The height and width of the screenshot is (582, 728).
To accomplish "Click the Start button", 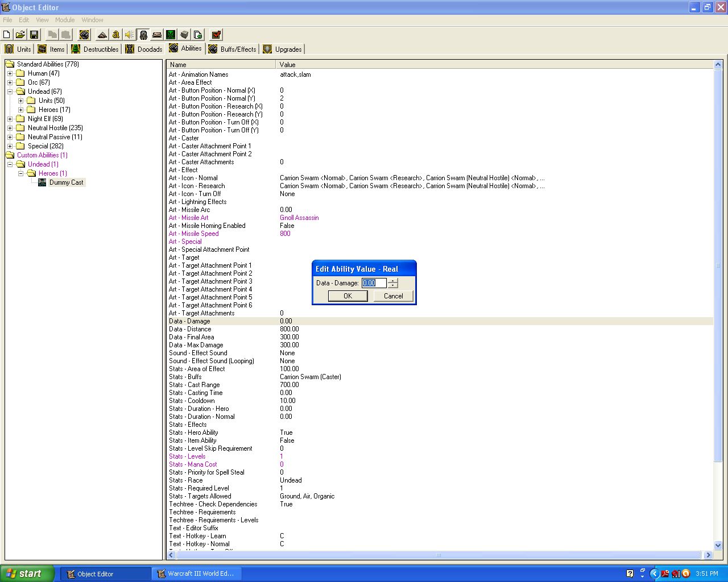I will [27, 573].
